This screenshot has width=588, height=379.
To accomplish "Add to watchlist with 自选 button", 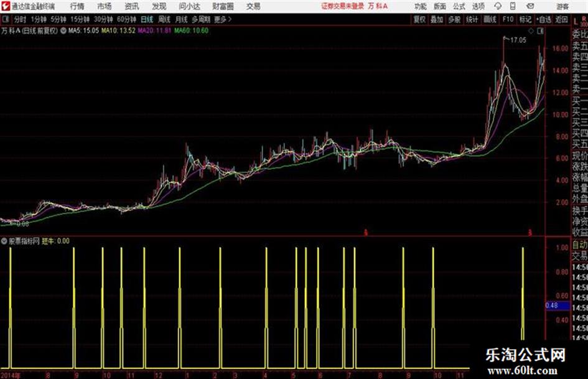I will (x=544, y=19).
